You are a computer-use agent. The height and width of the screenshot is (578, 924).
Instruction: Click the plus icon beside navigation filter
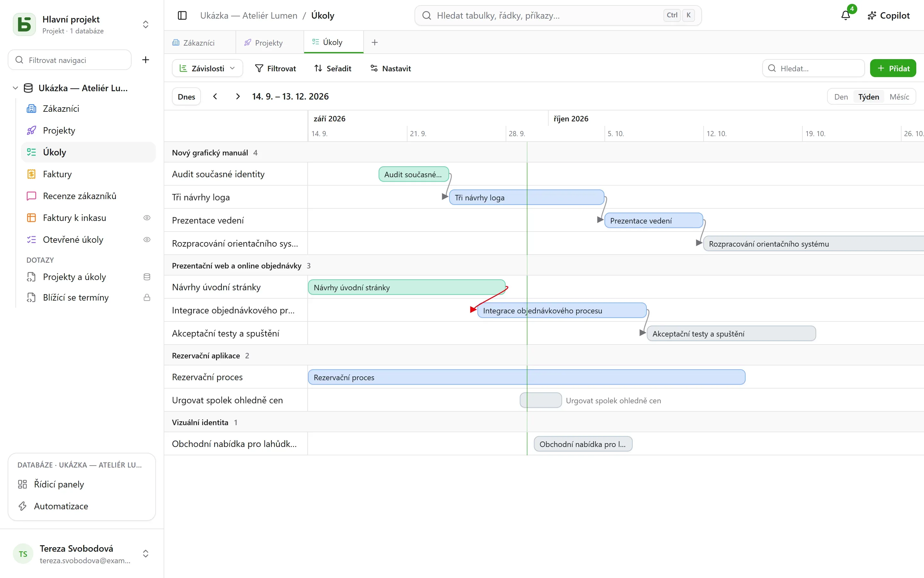pos(145,60)
